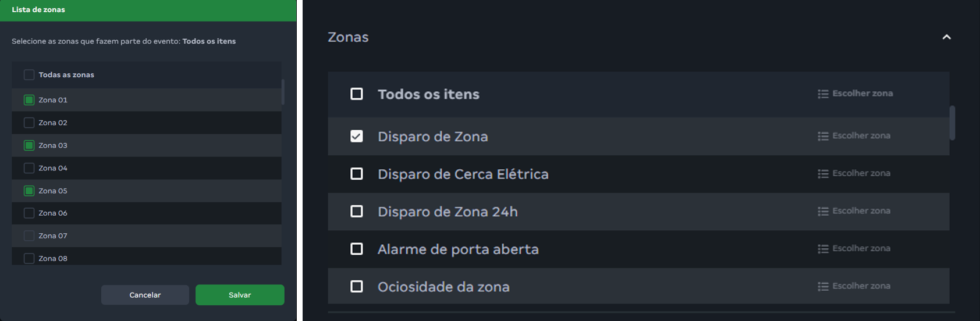The height and width of the screenshot is (321, 980).
Task: Click list icon in Disparo de Cerca Elétrica row
Action: click(x=823, y=174)
